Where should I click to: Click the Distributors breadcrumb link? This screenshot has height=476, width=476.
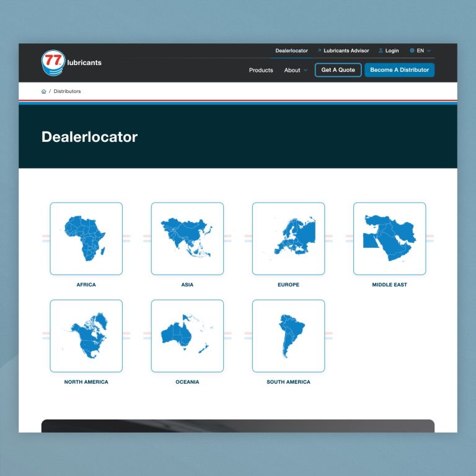(67, 92)
